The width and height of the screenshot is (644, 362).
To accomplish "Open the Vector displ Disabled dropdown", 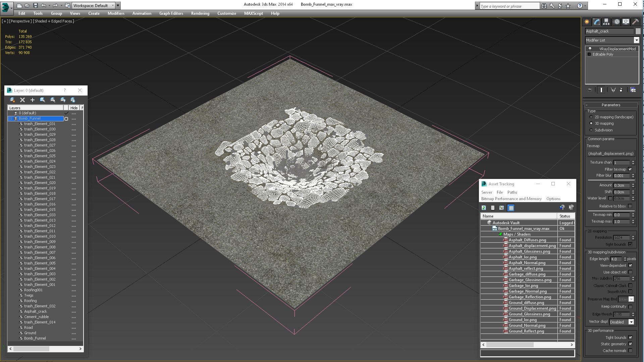I will click(622, 322).
